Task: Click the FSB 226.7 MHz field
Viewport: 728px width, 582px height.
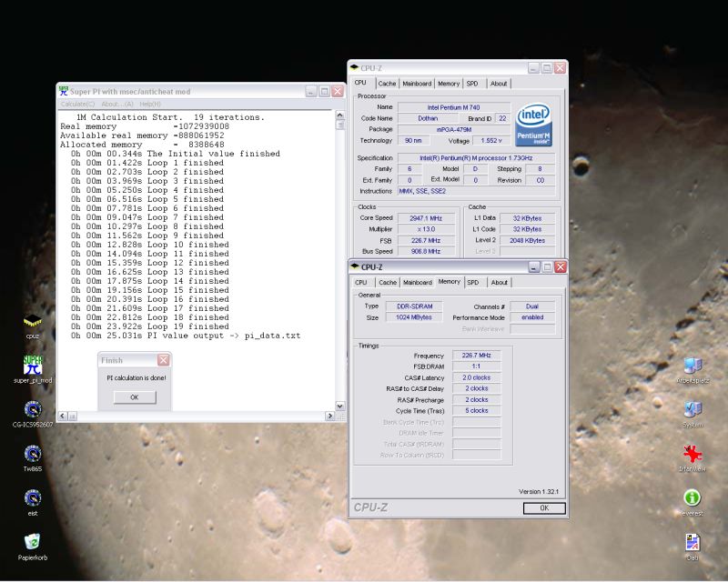Action: [x=425, y=240]
